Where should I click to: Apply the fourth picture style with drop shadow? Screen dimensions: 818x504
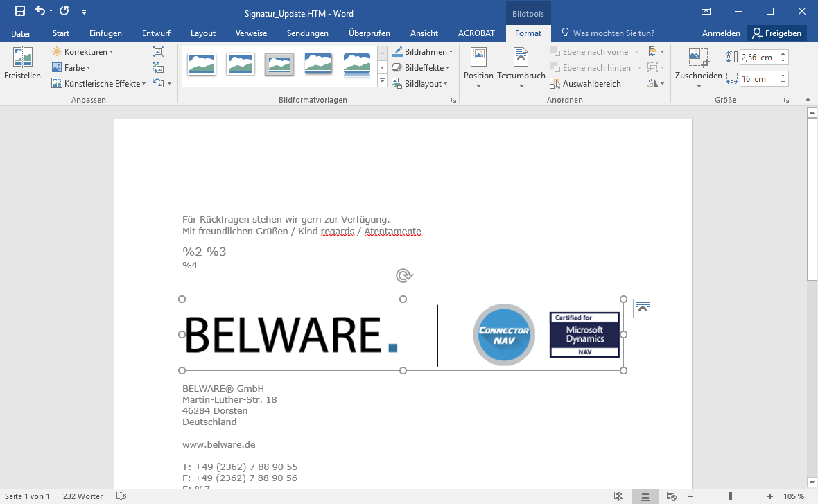coord(318,64)
